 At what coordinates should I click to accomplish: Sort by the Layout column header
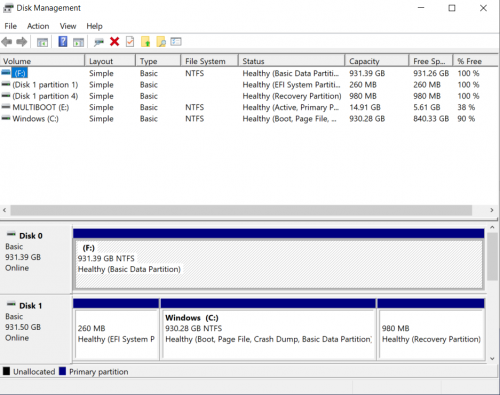pyautogui.click(x=110, y=61)
